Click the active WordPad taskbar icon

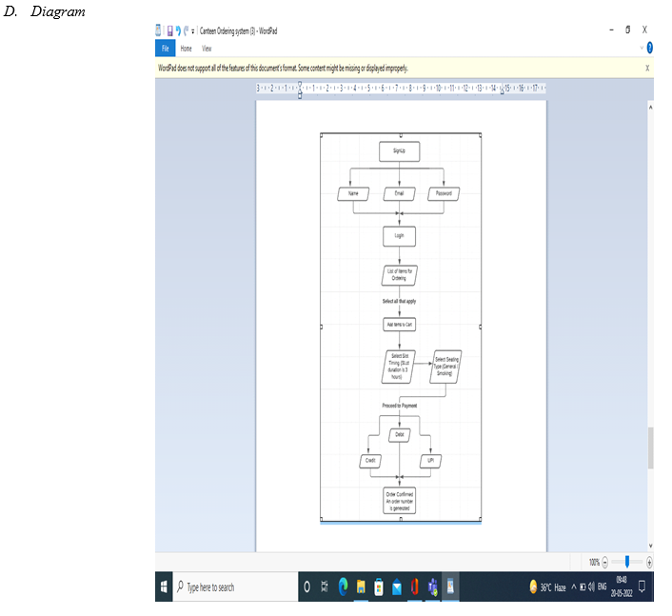(x=450, y=586)
